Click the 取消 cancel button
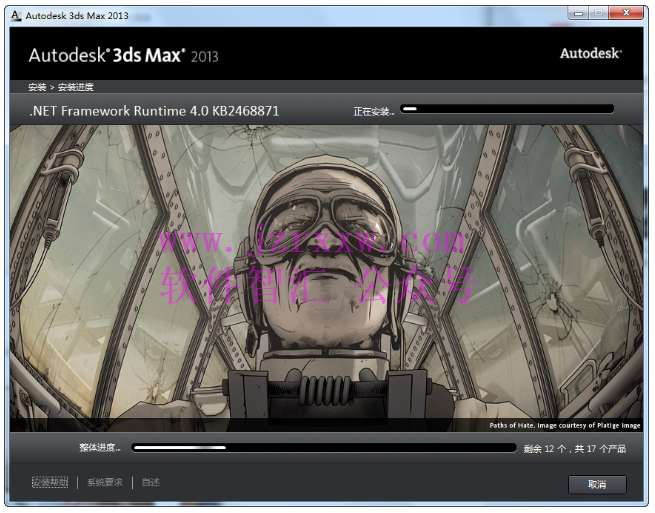 click(597, 485)
